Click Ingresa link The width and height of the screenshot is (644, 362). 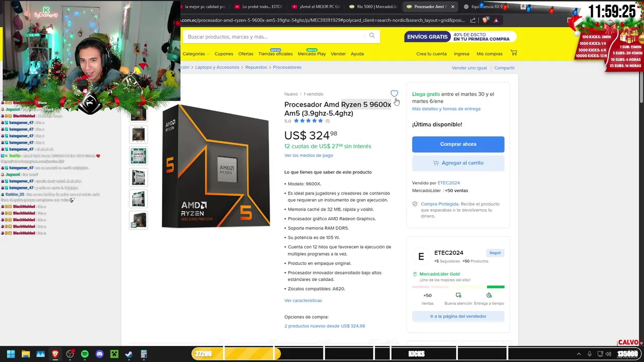pyautogui.click(x=461, y=54)
